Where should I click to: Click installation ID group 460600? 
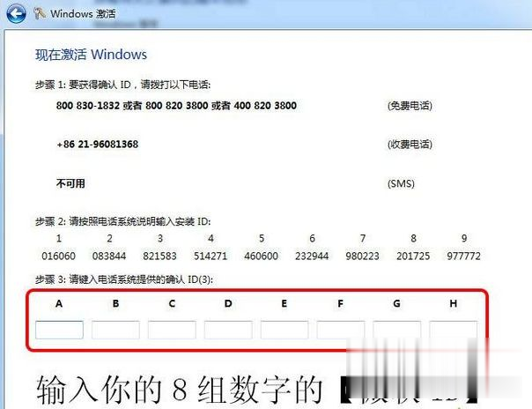(262, 256)
